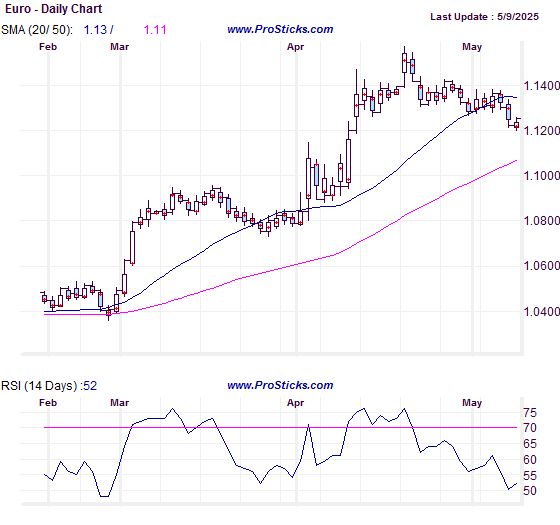The image size is (560, 525).
Task: Click the 50 RSI axis label
Action: (x=530, y=491)
